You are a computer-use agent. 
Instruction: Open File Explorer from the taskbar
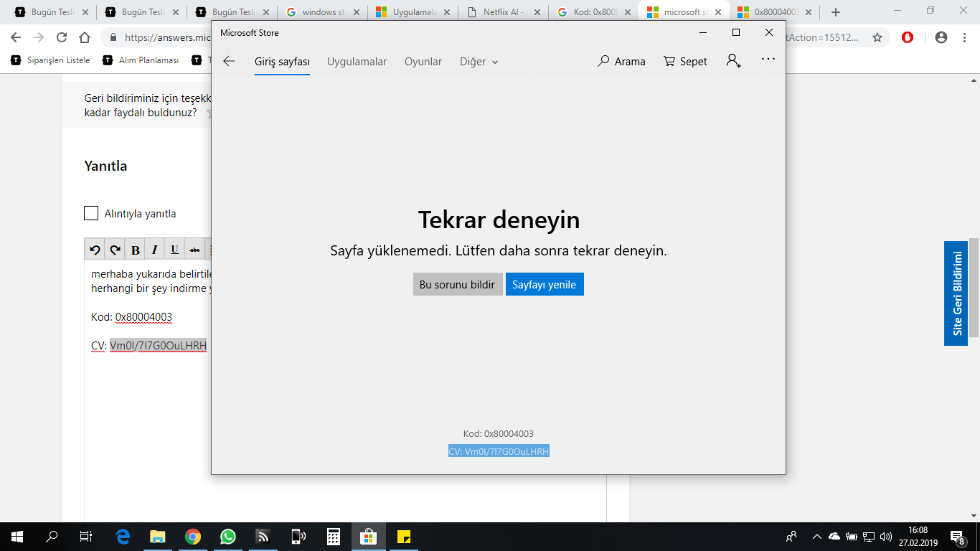(x=158, y=536)
